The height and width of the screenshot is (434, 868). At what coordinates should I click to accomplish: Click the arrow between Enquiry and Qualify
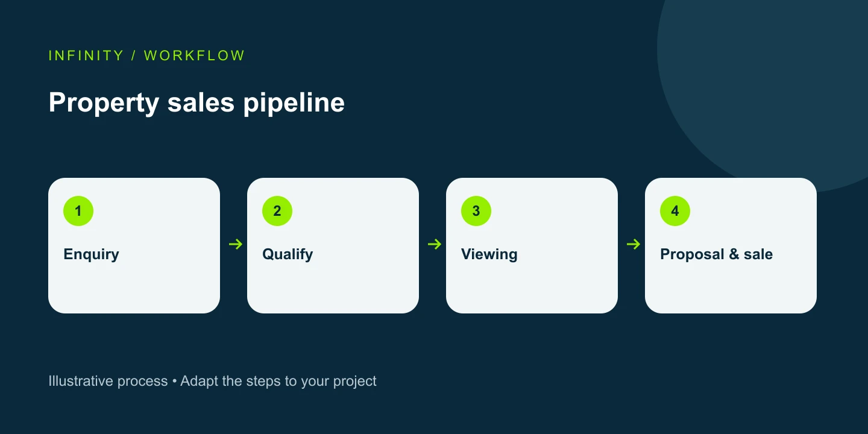(236, 244)
